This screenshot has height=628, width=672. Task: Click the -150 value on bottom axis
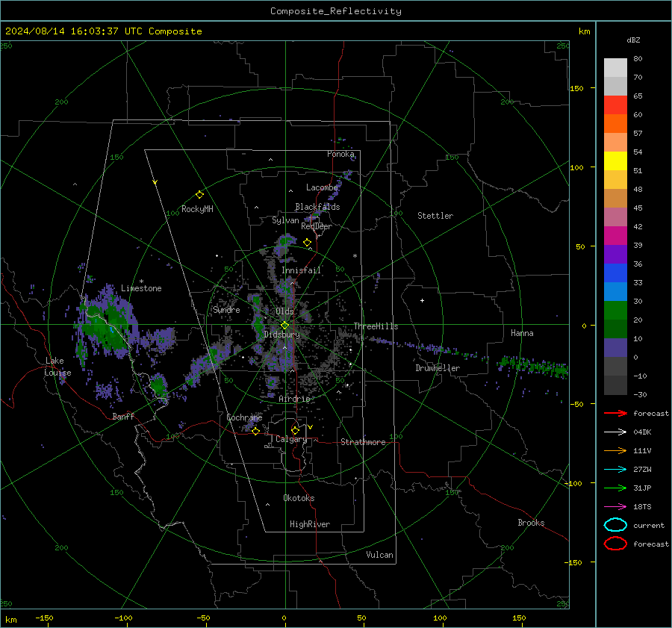pos(44,618)
